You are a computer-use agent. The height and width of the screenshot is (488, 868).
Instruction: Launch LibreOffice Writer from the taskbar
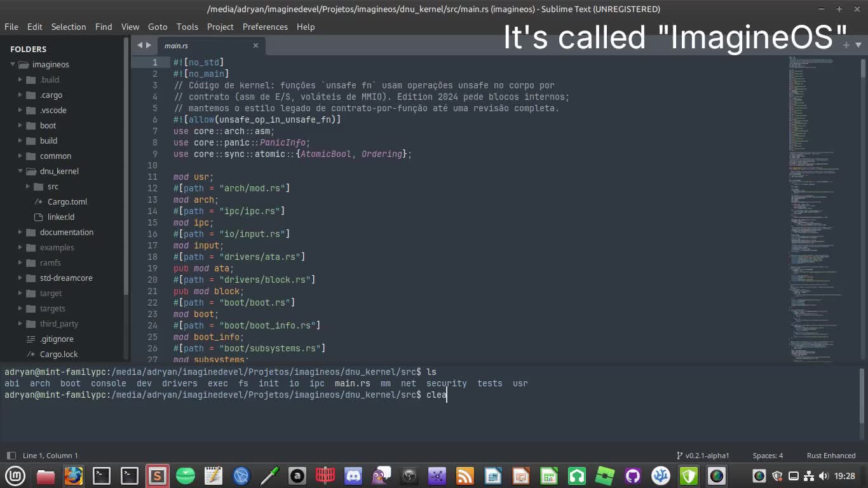(492, 475)
